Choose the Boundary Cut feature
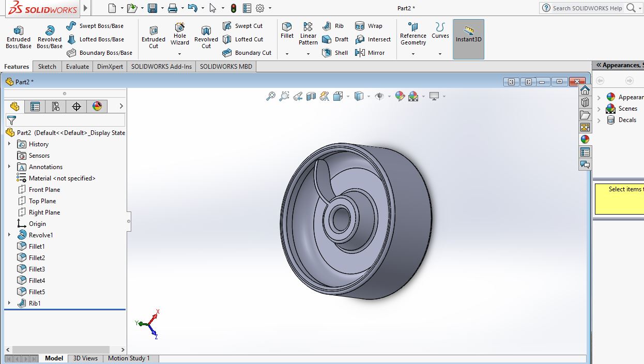This screenshot has width=644, height=364. pos(247,53)
